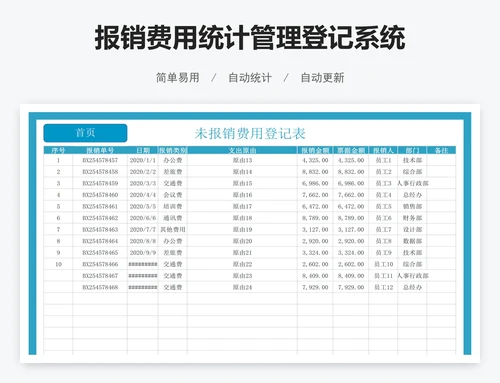Click 通讯费 category cell
Image resolution: width=500 pixels, height=383 pixels.
pyautogui.click(x=173, y=218)
